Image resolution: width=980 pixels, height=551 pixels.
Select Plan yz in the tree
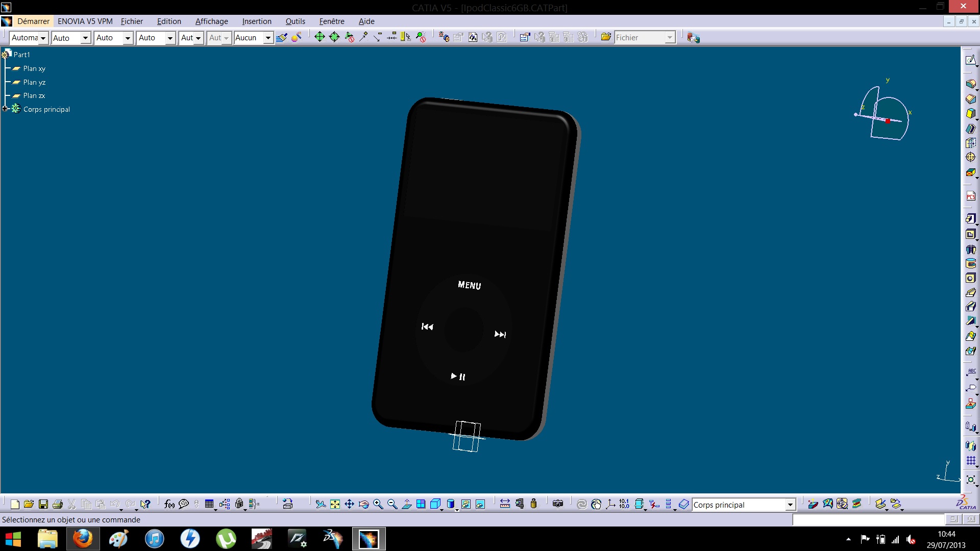click(34, 82)
